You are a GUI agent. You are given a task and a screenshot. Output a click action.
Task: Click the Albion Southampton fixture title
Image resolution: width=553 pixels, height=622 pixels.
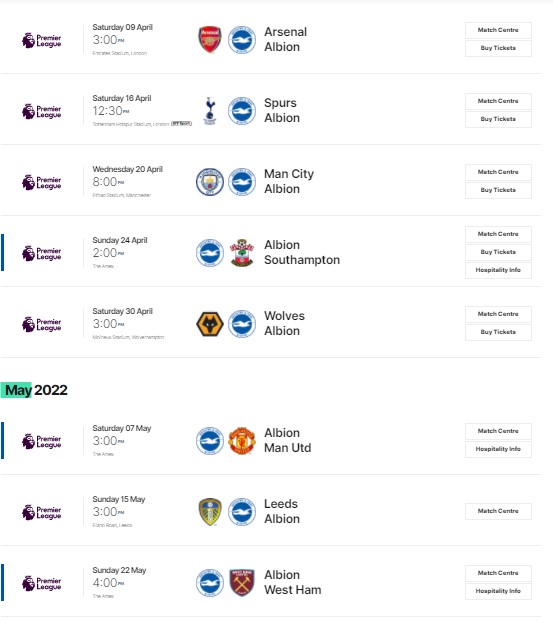(x=302, y=252)
